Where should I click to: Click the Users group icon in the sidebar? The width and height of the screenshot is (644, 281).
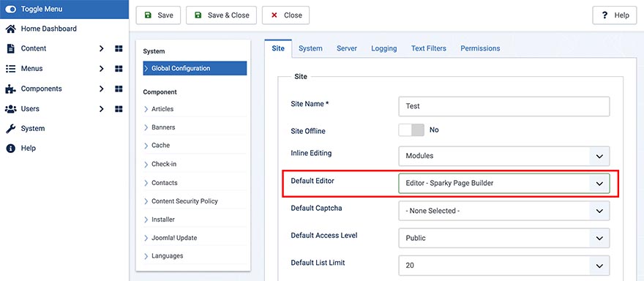pyautogui.click(x=11, y=109)
